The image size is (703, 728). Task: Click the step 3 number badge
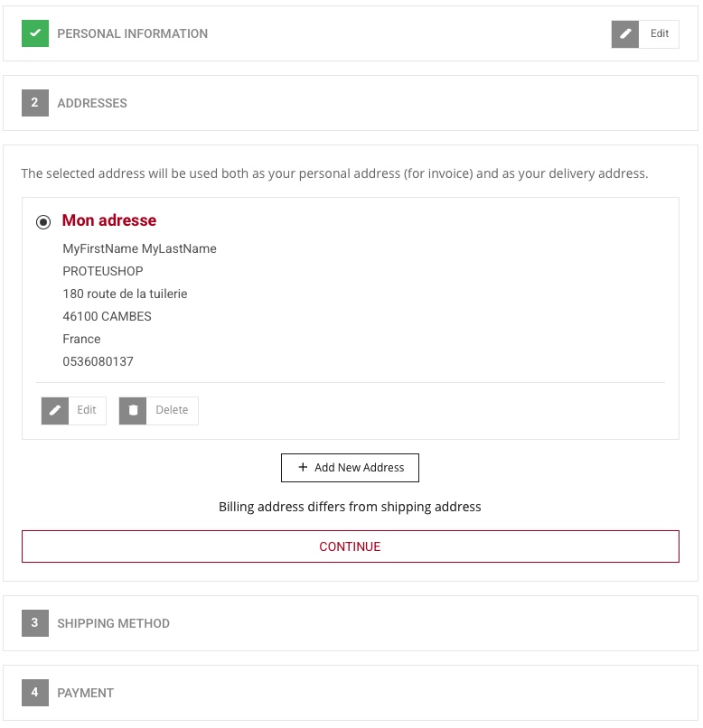tap(35, 622)
